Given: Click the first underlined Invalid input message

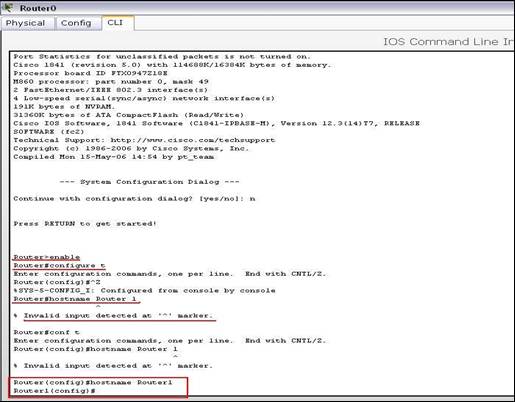Looking at the screenshot, I should [118, 315].
